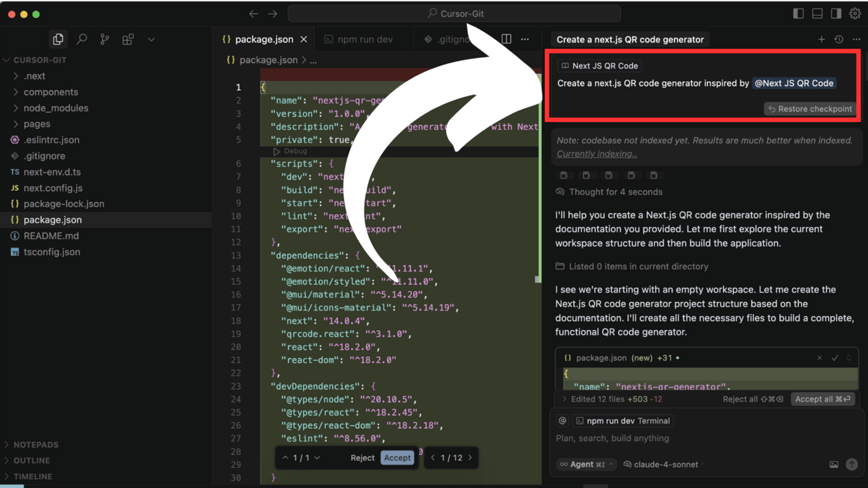
Task: Click the @ add context button
Action: click(x=562, y=421)
